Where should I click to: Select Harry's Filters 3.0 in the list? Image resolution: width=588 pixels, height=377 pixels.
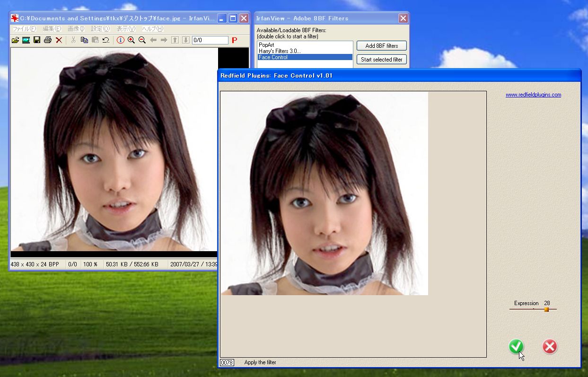pos(305,51)
